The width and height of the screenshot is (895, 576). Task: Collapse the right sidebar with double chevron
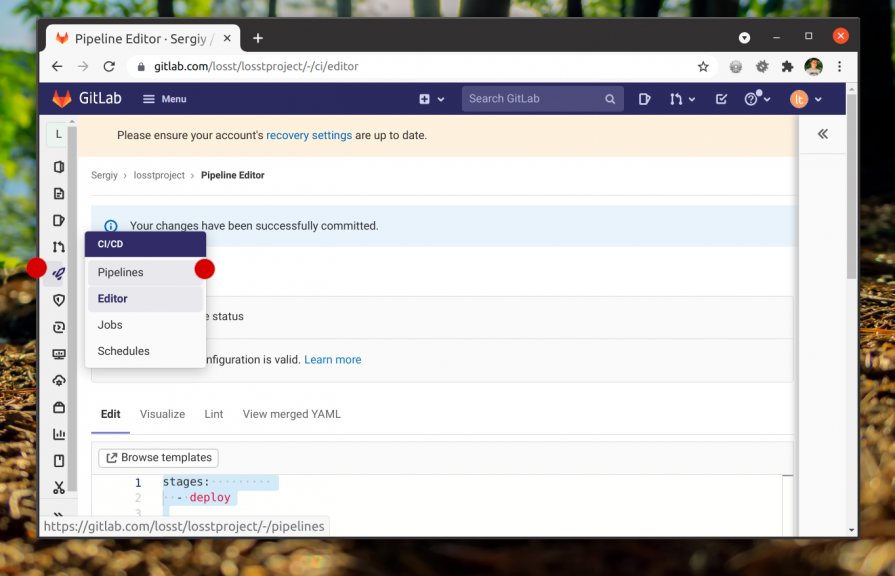pos(823,134)
